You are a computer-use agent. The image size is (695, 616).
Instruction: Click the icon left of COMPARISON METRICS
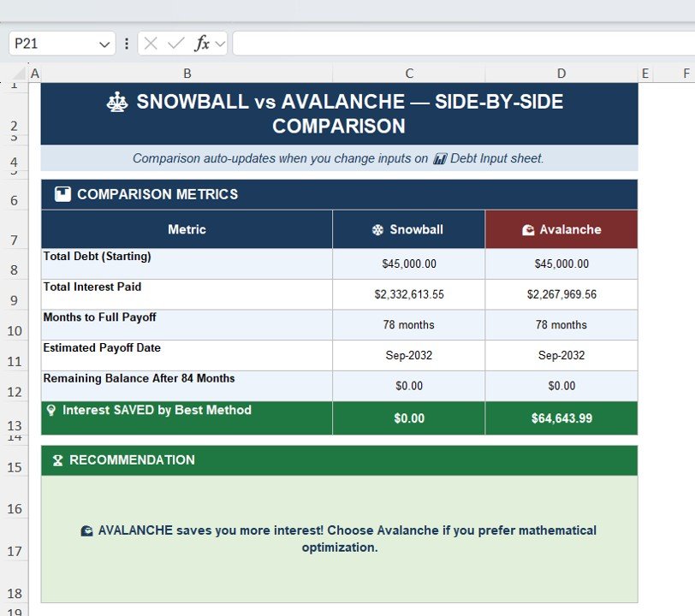pyautogui.click(x=62, y=194)
